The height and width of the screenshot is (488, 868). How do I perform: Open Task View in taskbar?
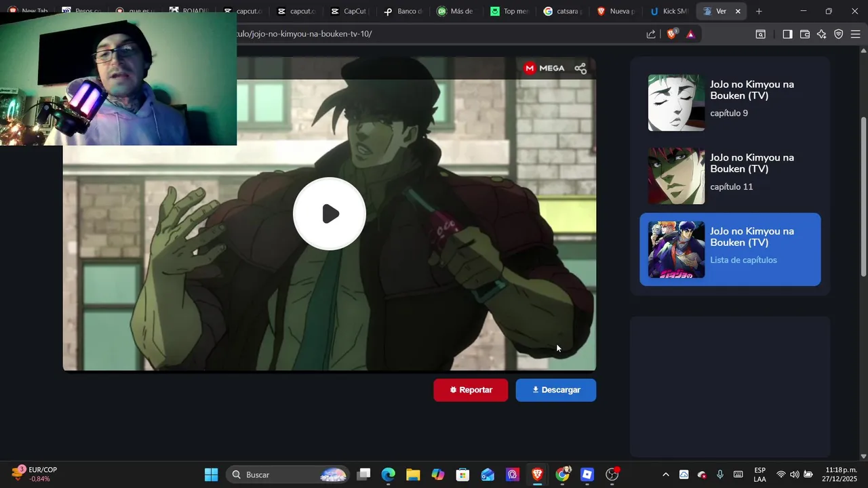pyautogui.click(x=363, y=474)
